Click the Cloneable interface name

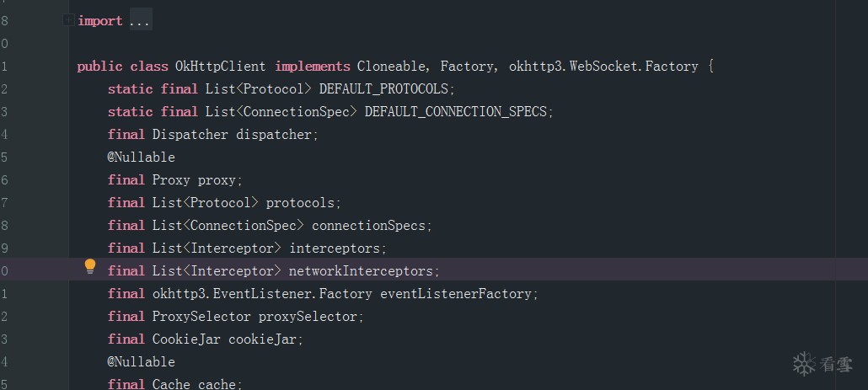click(x=391, y=67)
